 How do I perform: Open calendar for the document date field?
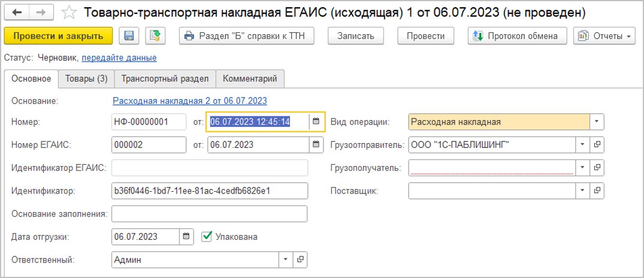316,122
